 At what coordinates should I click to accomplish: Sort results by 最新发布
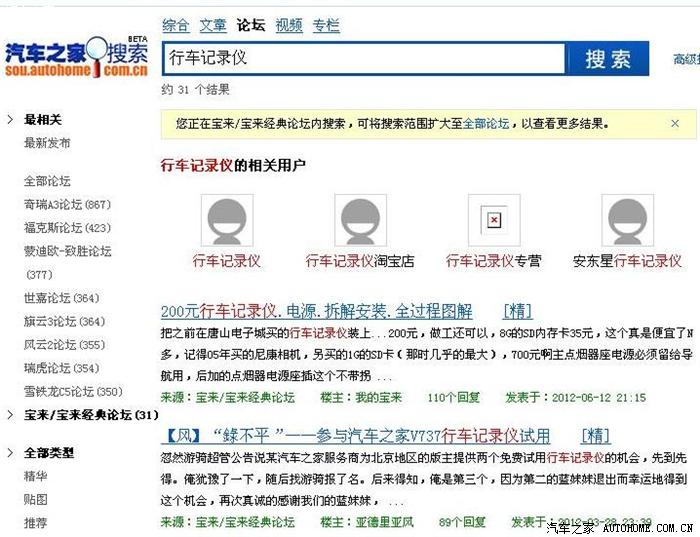[47, 143]
